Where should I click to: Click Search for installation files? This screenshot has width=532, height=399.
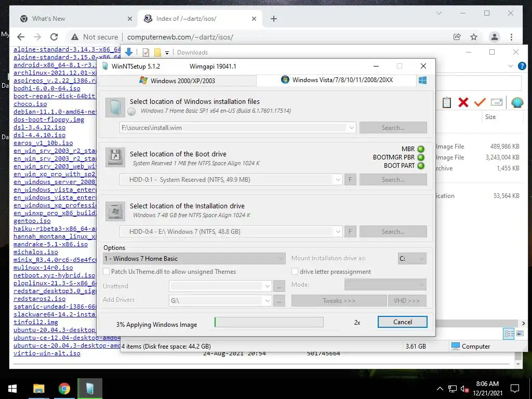pos(393,128)
